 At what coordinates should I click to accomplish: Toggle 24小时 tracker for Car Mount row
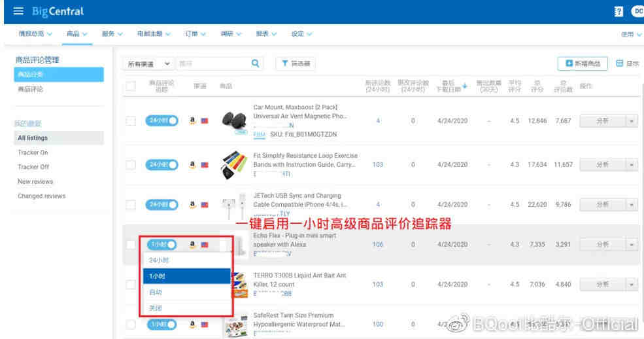pyautogui.click(x=161, y=121)
